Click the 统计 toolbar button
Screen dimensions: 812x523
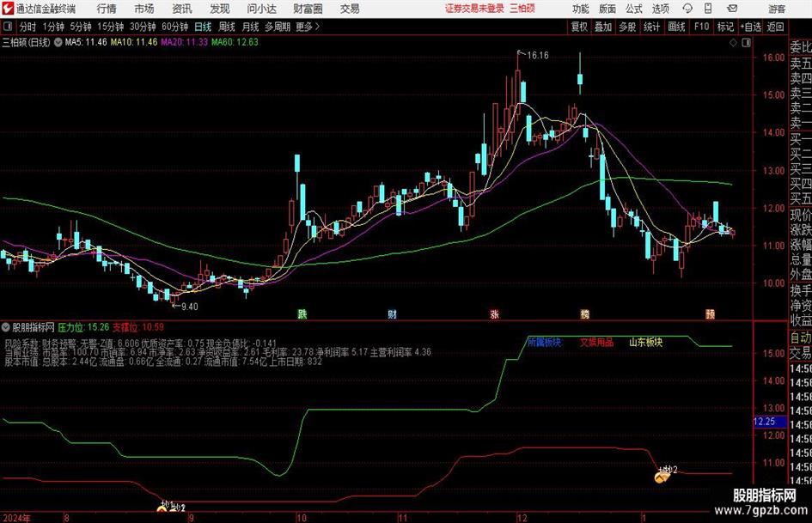(651, 27)
